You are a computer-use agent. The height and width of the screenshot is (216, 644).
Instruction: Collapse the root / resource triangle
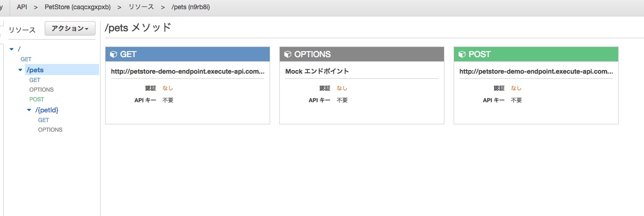pos(12,49)
